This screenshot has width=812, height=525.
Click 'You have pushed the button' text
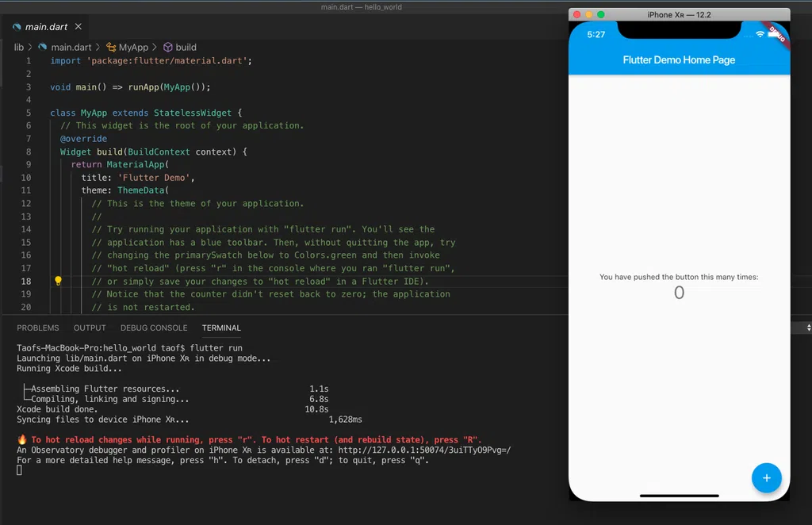679,277
